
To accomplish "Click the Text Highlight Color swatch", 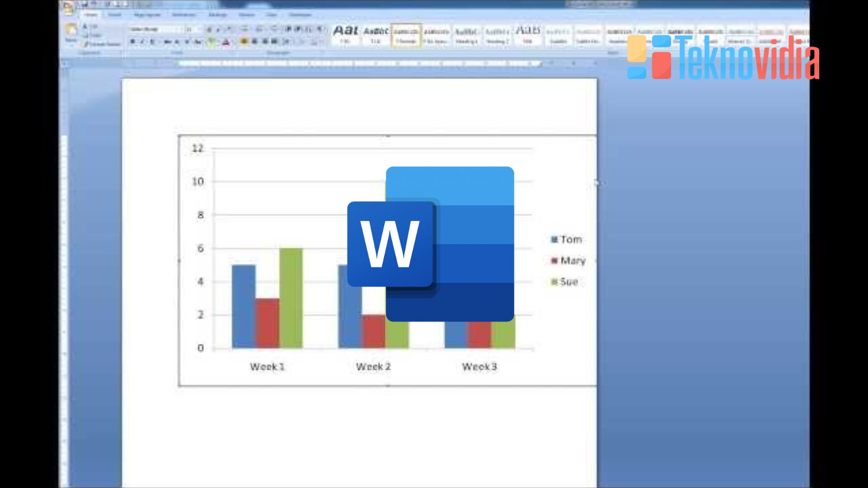I will pyautogui.click(x=211, y=42).
